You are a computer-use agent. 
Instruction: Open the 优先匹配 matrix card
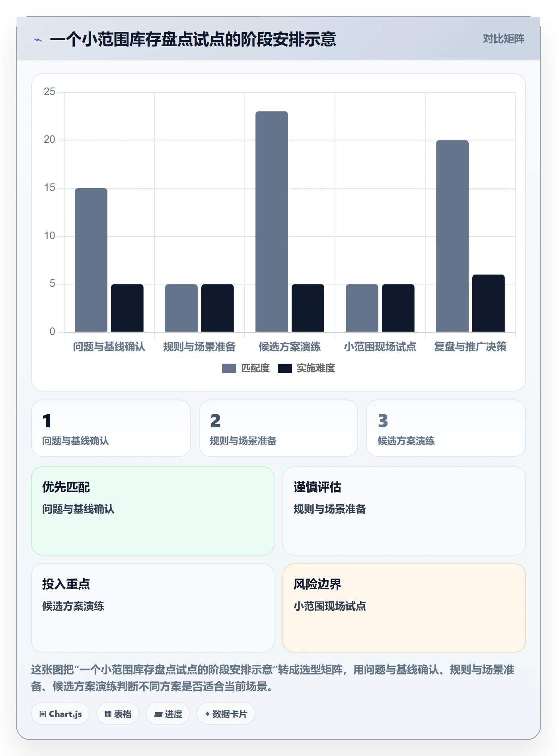click(153, 511)
